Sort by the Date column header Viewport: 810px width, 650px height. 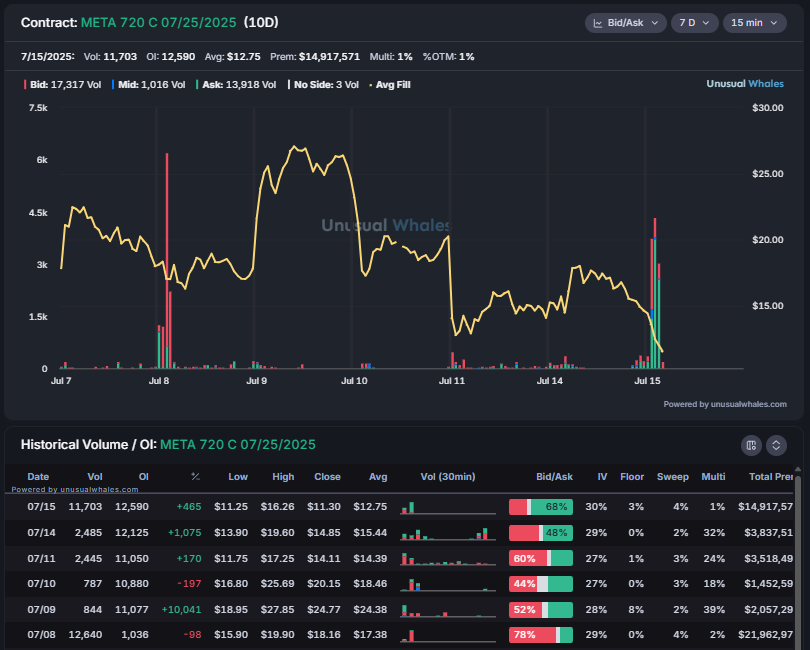pyautogui.click(x=38, y=476)
